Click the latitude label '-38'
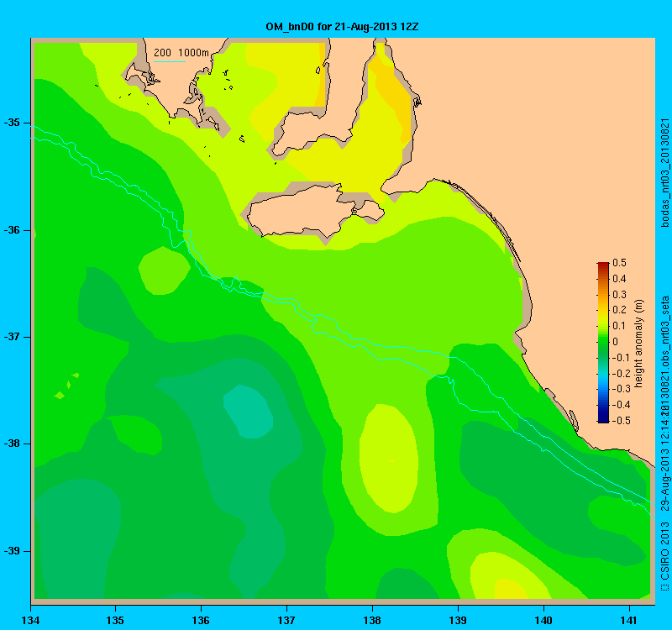 click(x=12, y=444)
